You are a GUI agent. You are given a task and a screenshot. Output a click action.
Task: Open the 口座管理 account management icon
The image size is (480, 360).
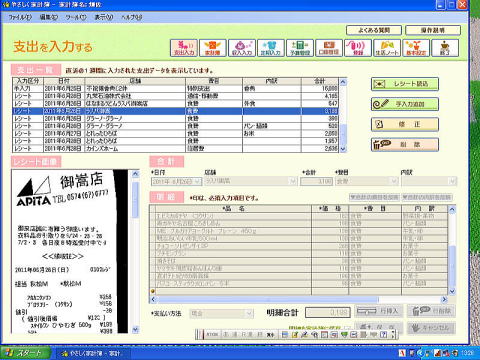coord(329,48)
